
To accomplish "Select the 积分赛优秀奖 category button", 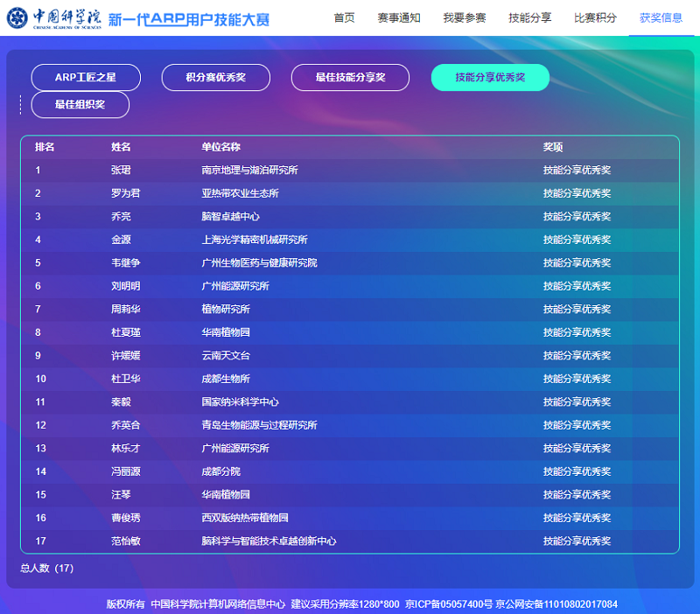I will [x=215, y=78].
